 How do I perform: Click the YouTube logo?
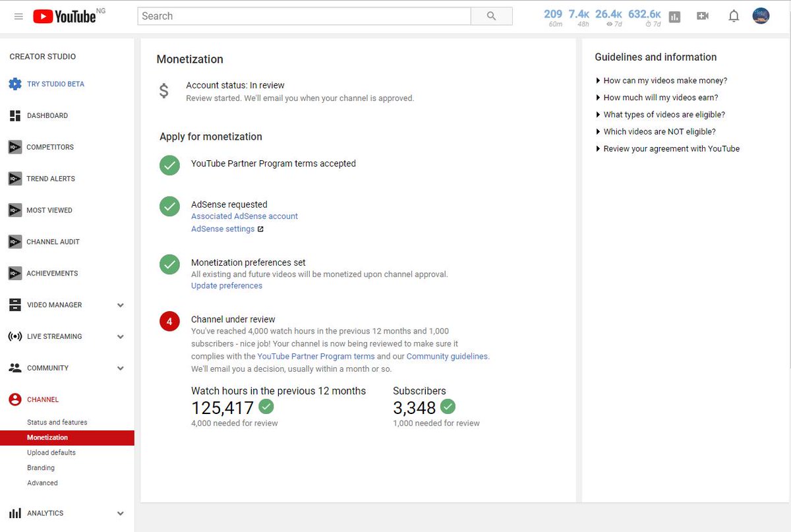click(65, 16)
